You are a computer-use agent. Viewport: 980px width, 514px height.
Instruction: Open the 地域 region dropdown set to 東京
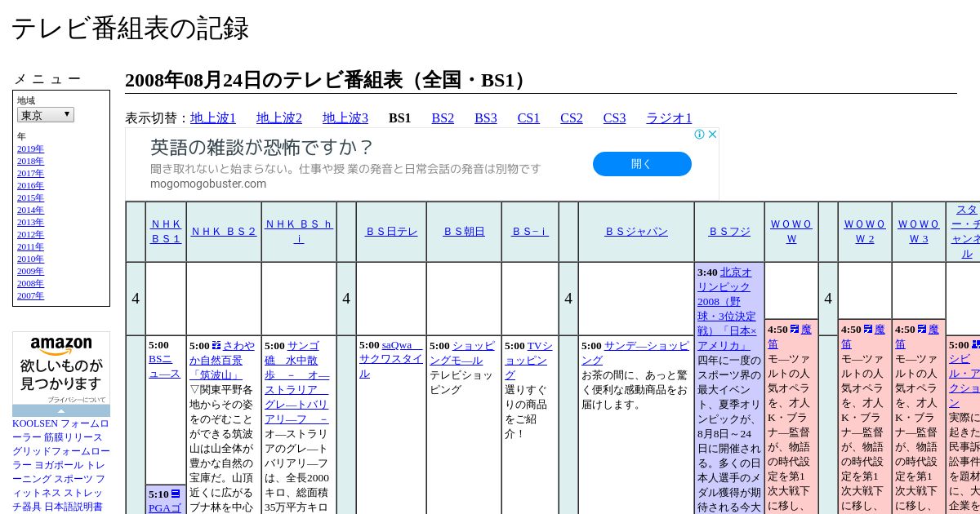click(46, 115)
